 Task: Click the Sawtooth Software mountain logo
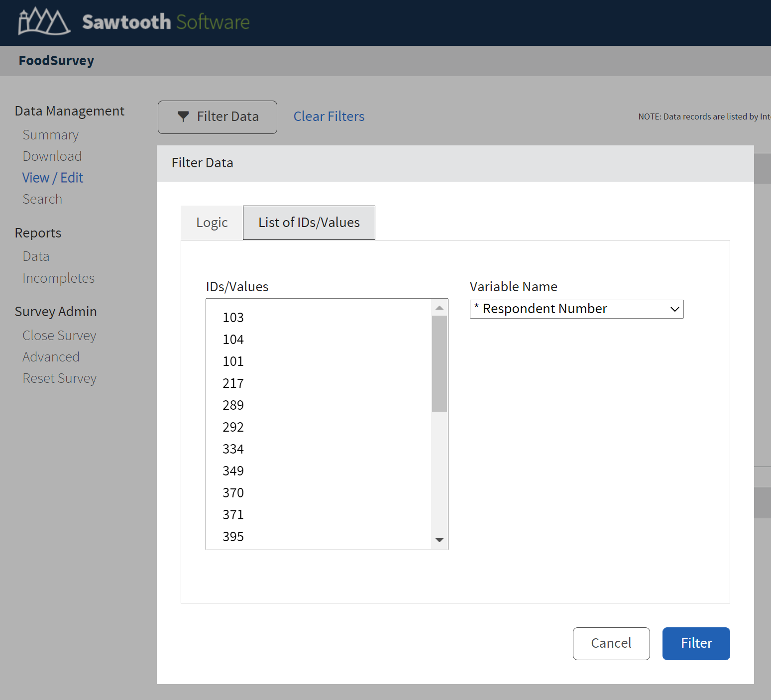point(44,22)
